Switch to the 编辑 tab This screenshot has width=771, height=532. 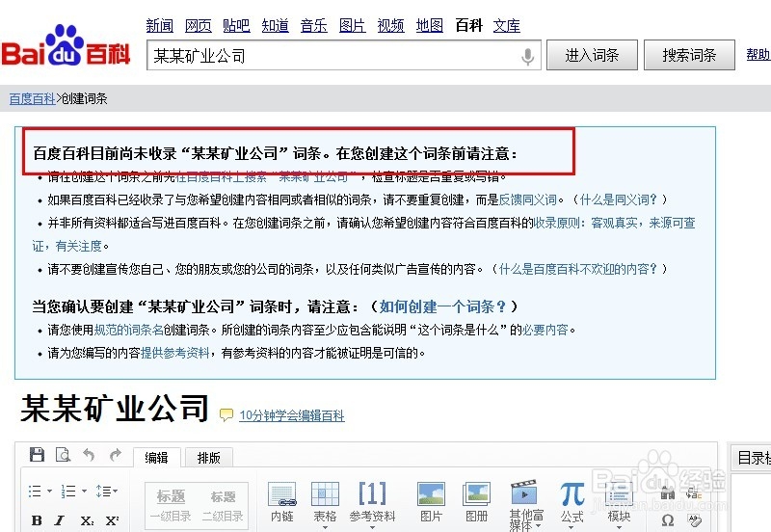click(x=156, y=458)
